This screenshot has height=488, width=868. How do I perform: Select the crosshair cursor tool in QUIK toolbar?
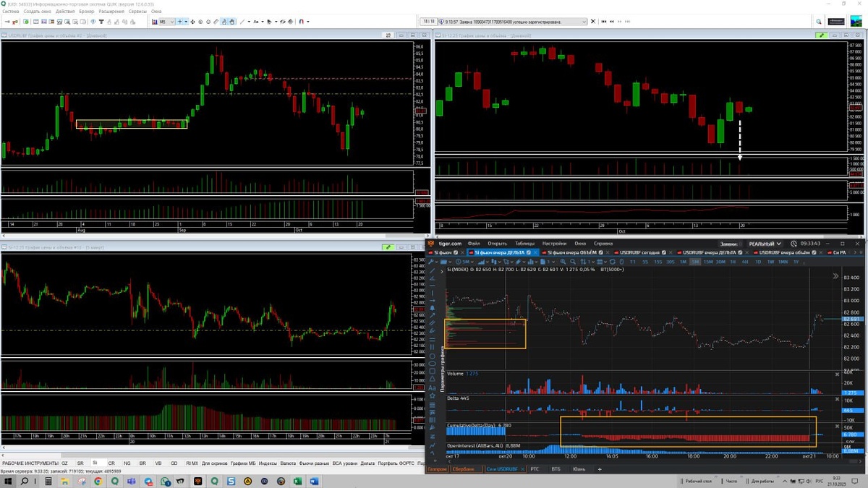(x=179, y=22)
